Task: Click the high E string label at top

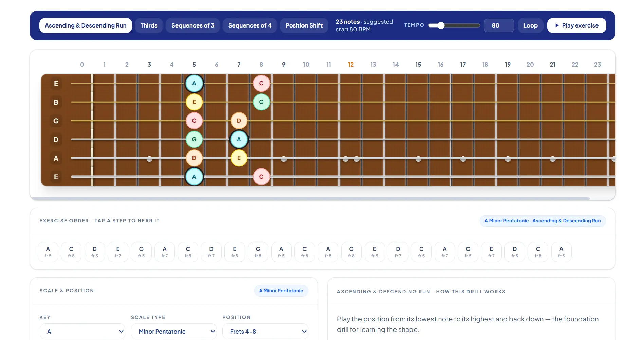Action: tap(56, 83)
